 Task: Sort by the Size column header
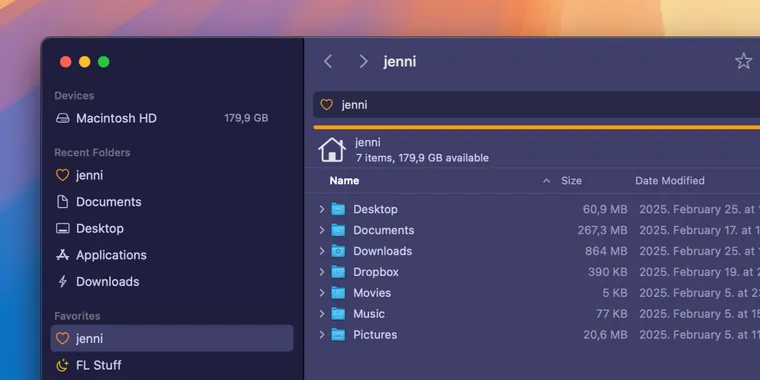[571, 181]
